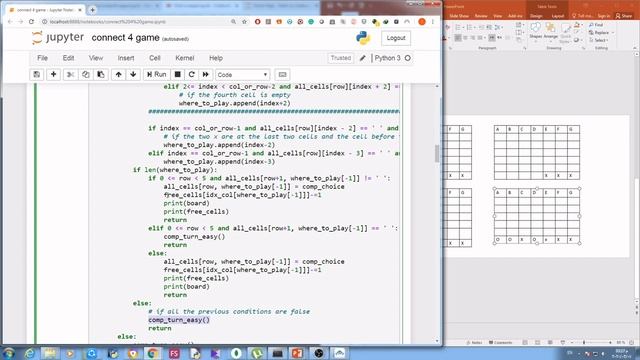Move selected cell up
The image size is (640, 360).
[x=118, y=75]
